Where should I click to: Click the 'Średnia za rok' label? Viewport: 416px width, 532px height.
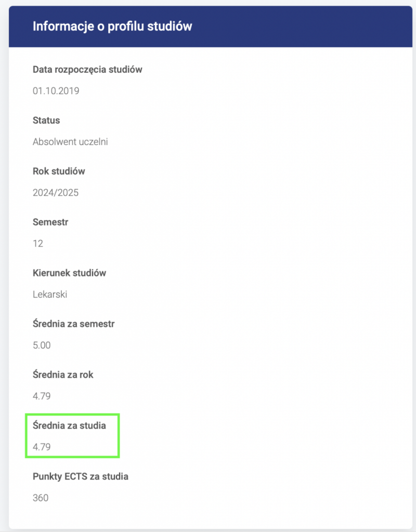coord(63,375)
